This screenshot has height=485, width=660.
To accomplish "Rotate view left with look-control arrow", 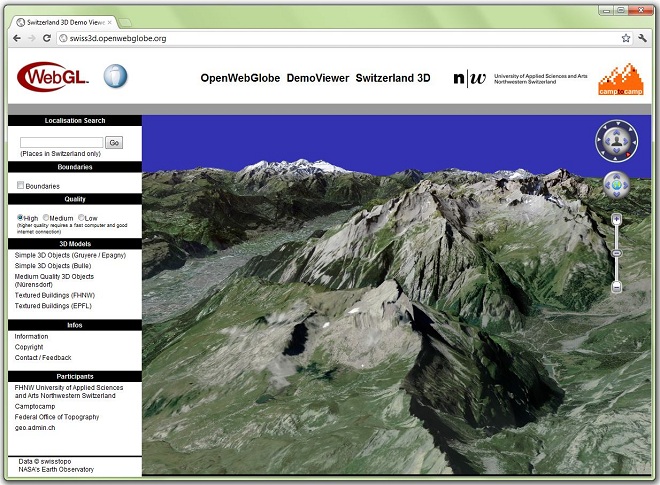I will point(607,141).
